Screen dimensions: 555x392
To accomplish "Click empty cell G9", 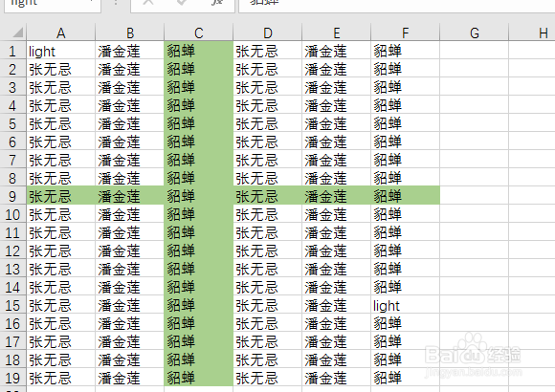I will click(x=475, y=196).
